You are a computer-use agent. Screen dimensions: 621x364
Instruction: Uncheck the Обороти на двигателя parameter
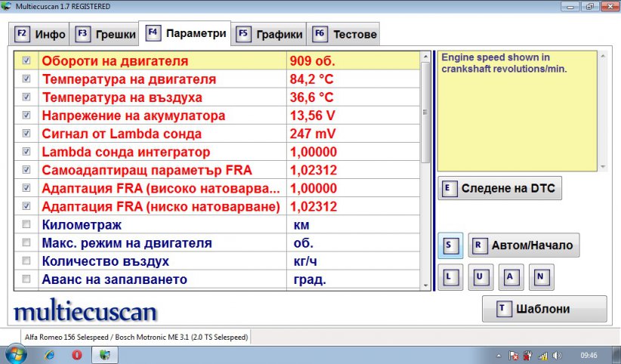click(27, 60)
